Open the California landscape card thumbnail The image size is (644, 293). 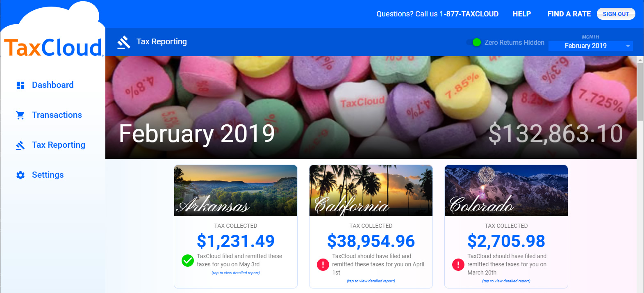(x=371, y=190)
